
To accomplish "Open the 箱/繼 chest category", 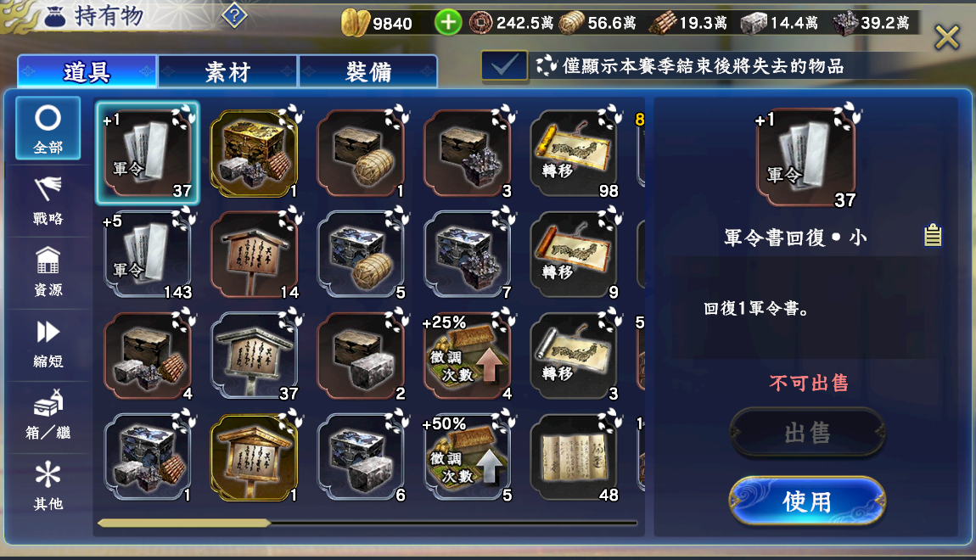I will pos(48,416).
